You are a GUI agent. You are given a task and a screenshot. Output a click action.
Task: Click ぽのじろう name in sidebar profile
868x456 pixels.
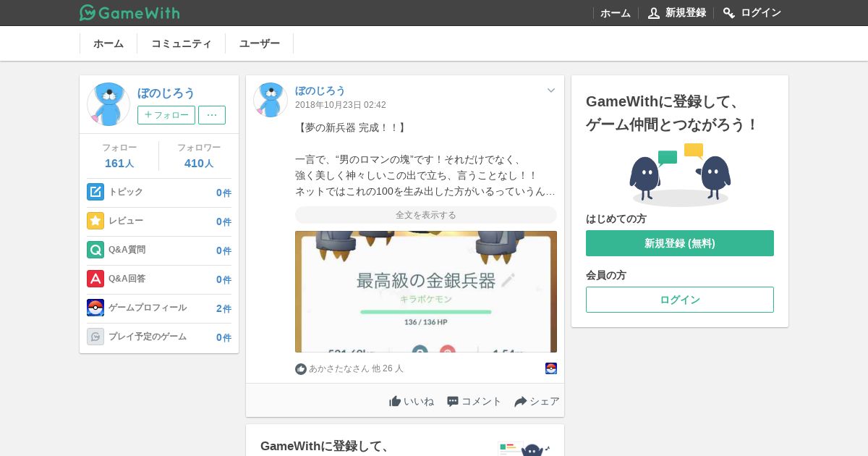(x=166, y=93)
